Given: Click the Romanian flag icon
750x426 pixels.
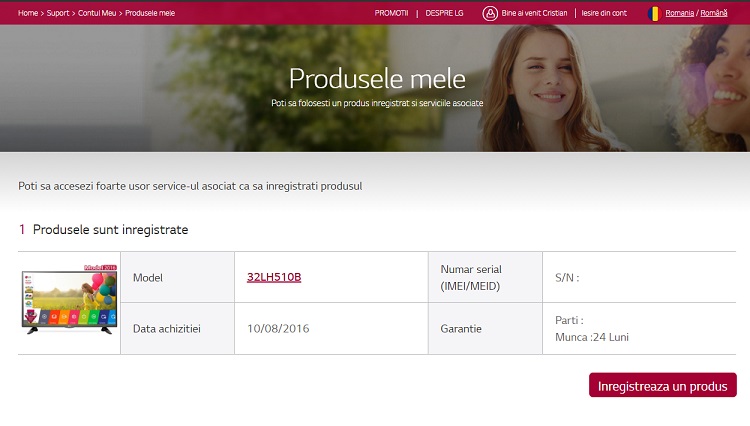Looking at the screenshot, I should pyautogui.click(x=654, y=13).
